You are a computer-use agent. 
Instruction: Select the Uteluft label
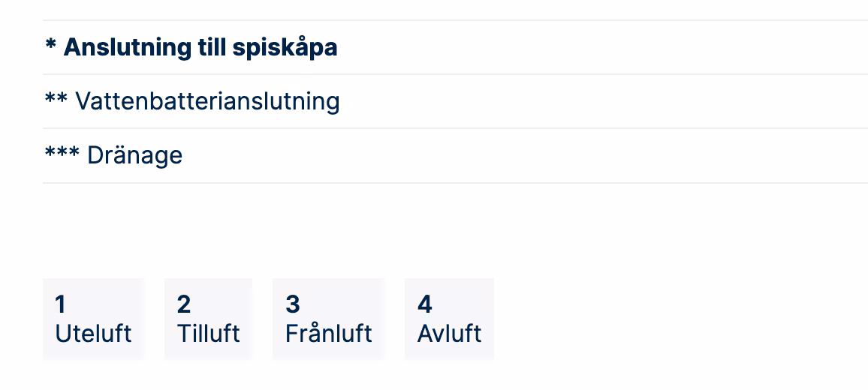point(93,333)
